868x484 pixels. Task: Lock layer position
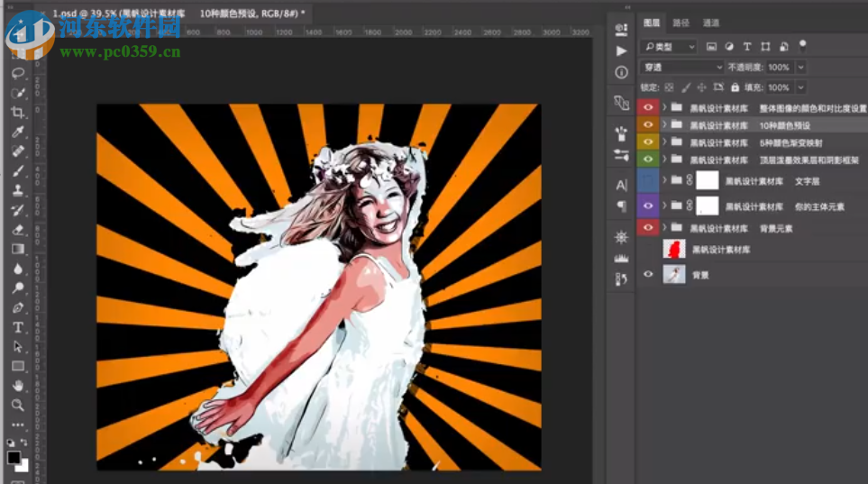tap(702, 87)
